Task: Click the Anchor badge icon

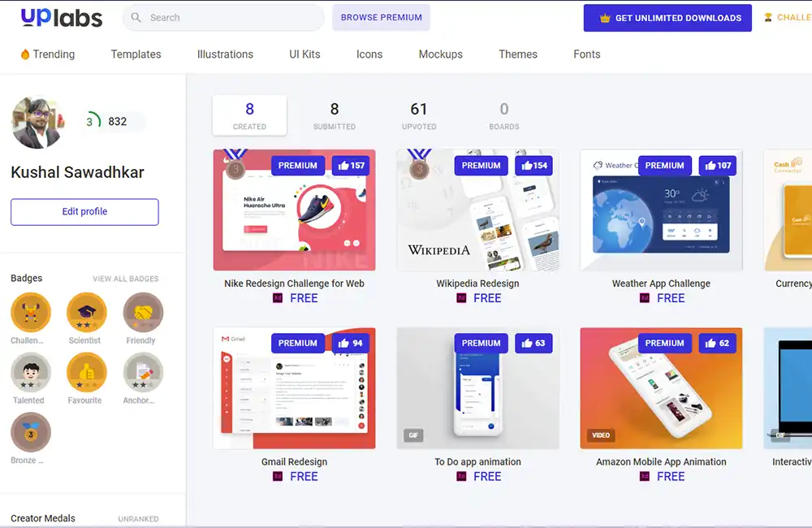Action: (143, 373)
